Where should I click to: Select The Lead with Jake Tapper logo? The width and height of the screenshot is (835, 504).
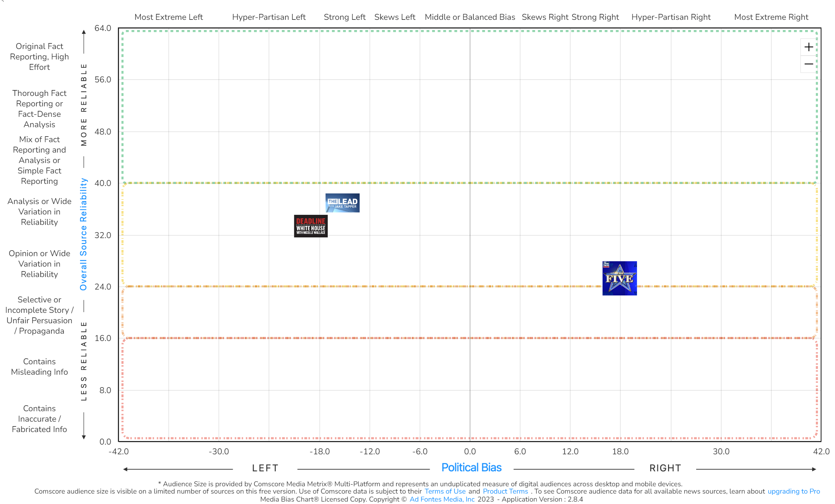342,203
